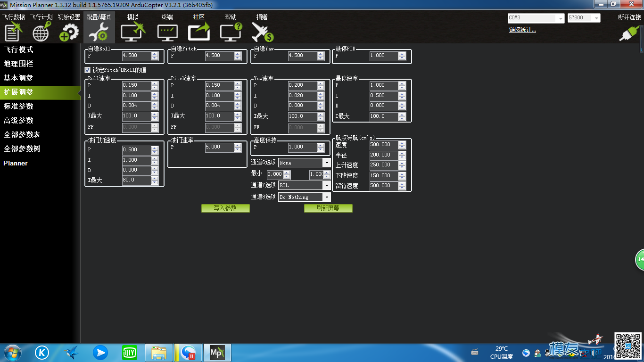Open the blue play-arrow taskbar icon
The width and height of the screenshot is (644, 362).
(100, 353)
